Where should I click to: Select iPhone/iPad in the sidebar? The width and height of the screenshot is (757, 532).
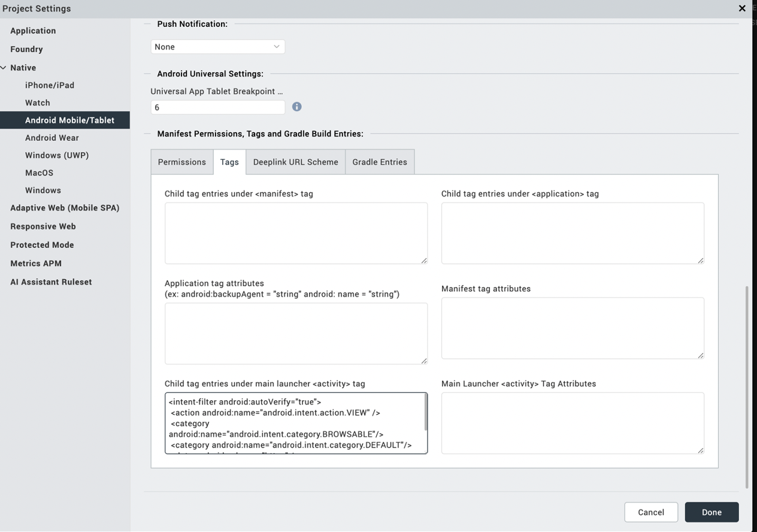pos(50,85)
